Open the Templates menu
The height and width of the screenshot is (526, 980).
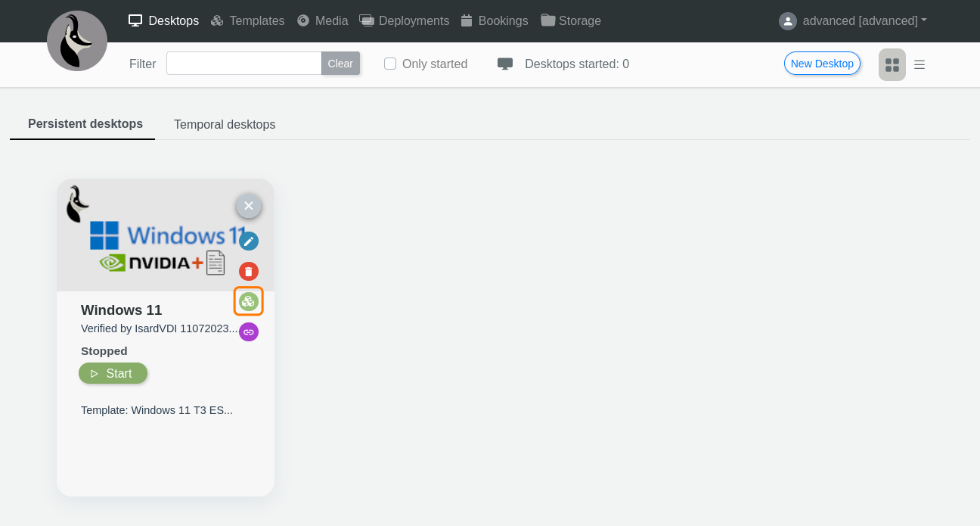tap(247, 21)
